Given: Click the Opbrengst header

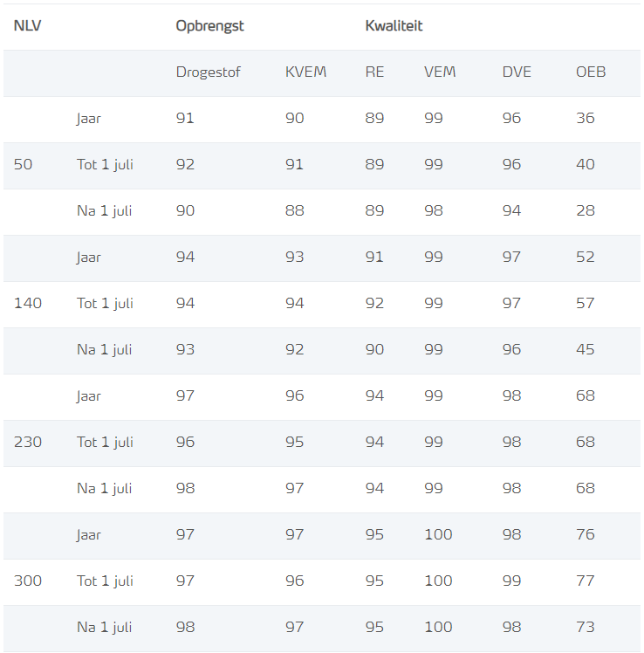Looking at the screenshot, I should [x=209, y=26].
